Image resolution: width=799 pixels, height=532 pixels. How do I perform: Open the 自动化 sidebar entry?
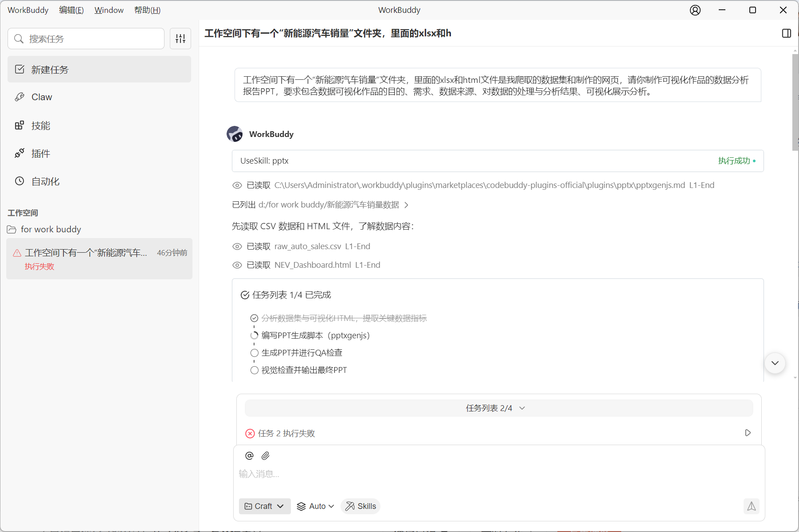[99, 181]
